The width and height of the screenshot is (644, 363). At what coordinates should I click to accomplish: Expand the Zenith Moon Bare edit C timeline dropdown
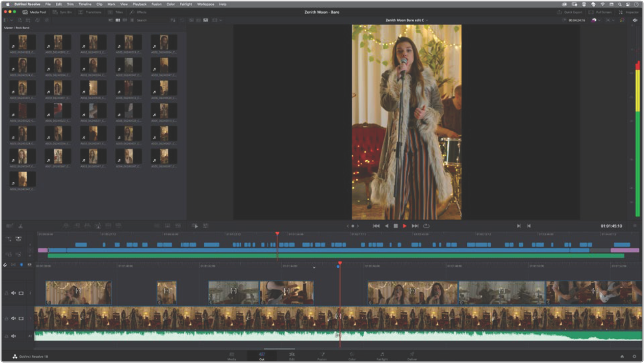click(x=426, y=20)
